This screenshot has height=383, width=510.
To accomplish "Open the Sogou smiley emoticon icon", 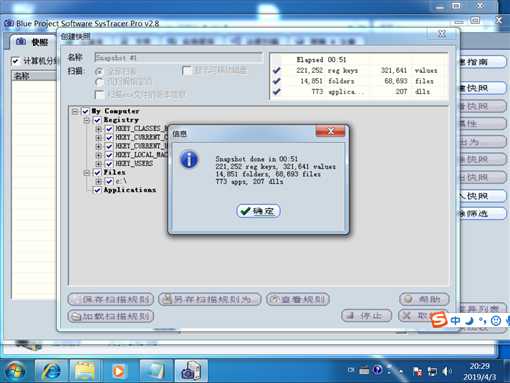I will (496, 321).
